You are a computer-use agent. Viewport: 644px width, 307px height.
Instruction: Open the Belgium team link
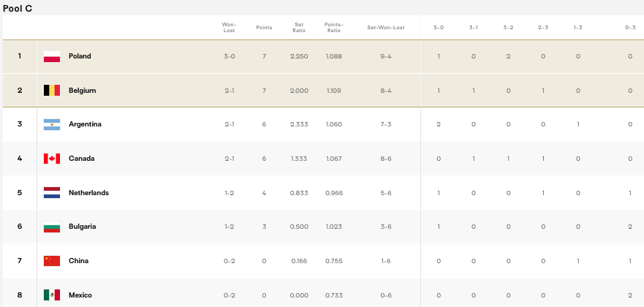pos(82,91)
